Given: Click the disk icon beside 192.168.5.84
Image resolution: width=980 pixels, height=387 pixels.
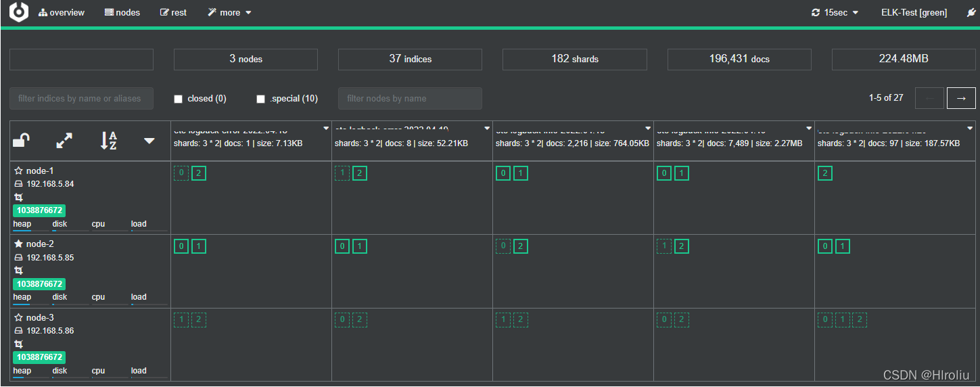Looking at the screenshot, I should [x=18, y=184].
